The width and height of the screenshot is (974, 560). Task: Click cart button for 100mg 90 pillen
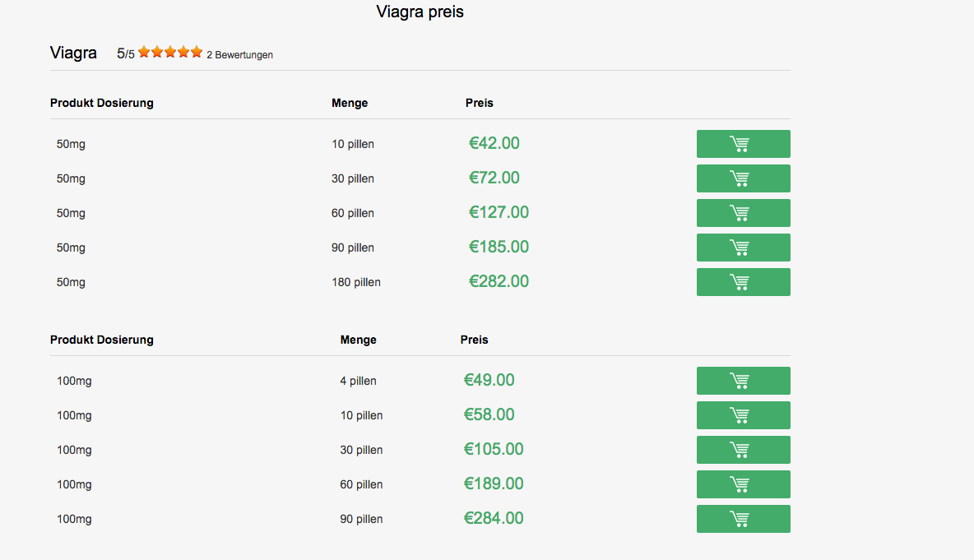pyautogui.click(x=743, y=519)
